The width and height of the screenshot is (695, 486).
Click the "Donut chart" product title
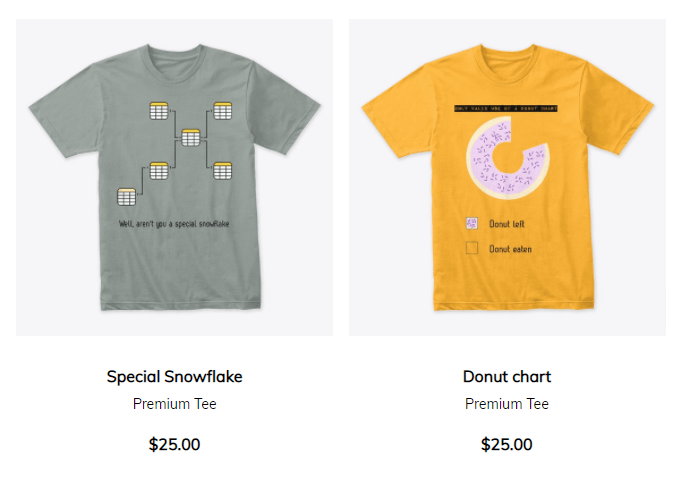[x=507, y=376]
